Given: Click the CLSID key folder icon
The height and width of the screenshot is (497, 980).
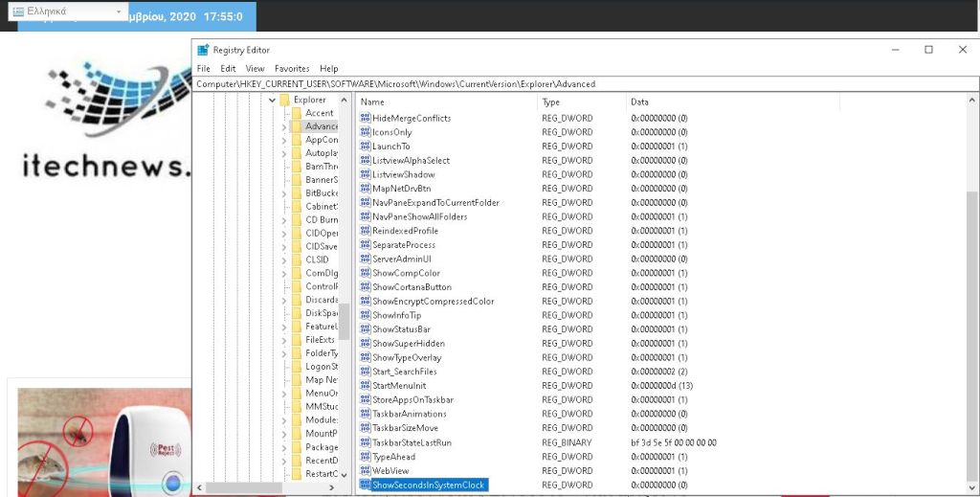Looking at the screenshot, I should [297, 260].
